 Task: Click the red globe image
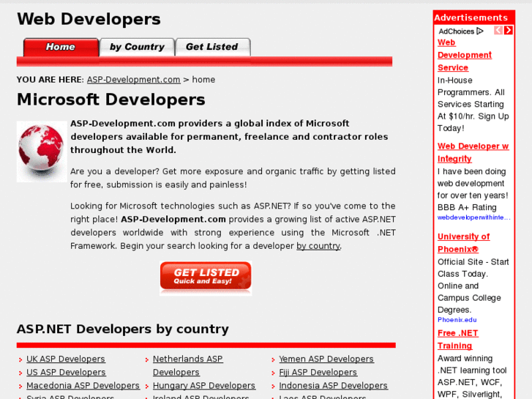click(42, 152)
